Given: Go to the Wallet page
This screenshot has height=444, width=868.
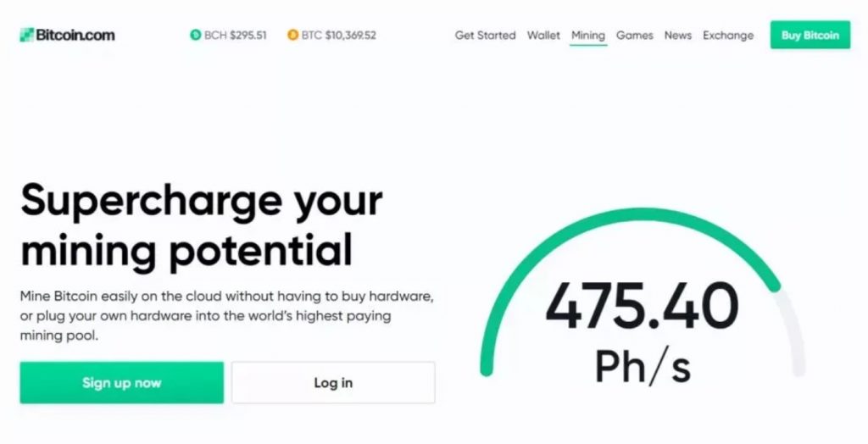Looking at the screenshot, I should (543, 36).
